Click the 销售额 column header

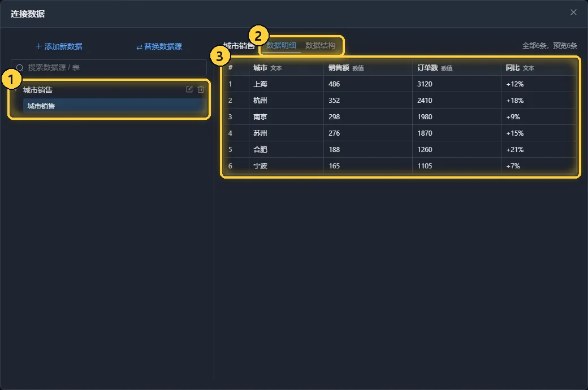point(368,68)
